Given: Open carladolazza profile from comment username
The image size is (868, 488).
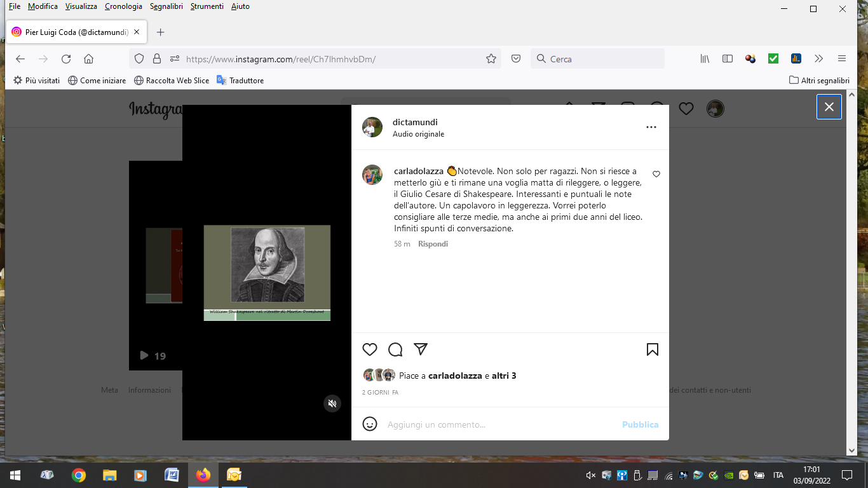Looking at the screenshot, I should [x=419, y=172].
